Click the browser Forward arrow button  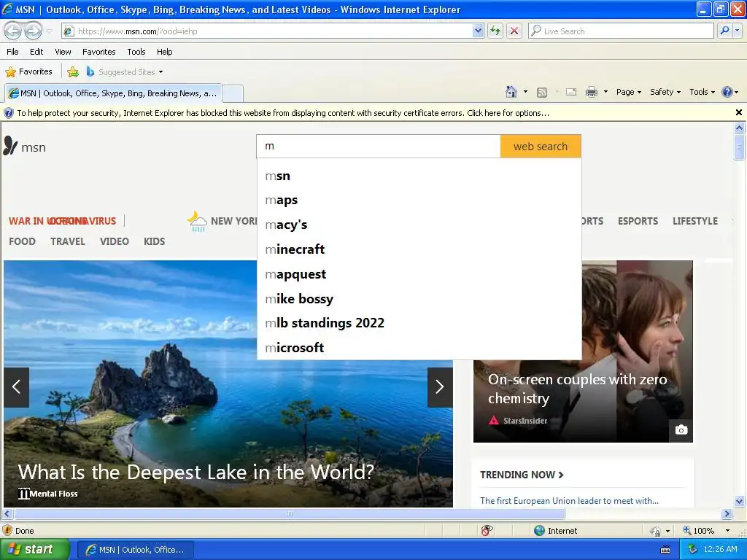tap(33, 31)
